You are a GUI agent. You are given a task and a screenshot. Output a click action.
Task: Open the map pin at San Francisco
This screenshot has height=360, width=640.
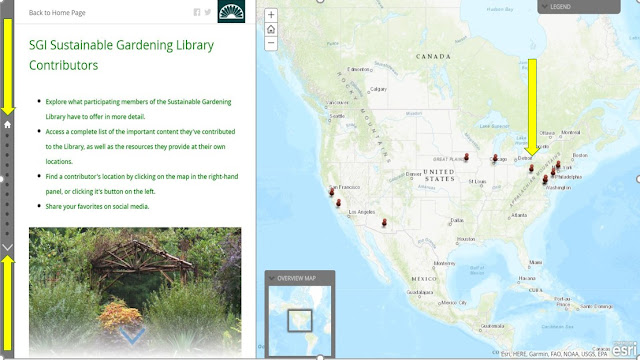(x=332, y=191)
